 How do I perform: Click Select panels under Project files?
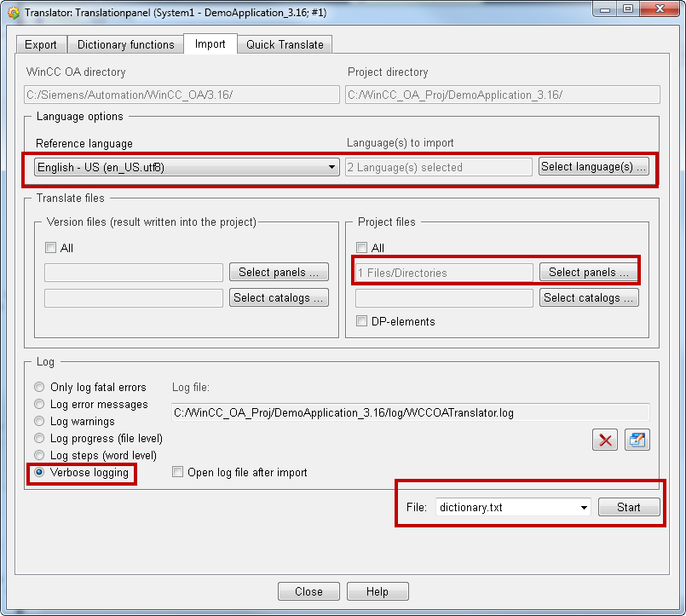tap(588, 273)
